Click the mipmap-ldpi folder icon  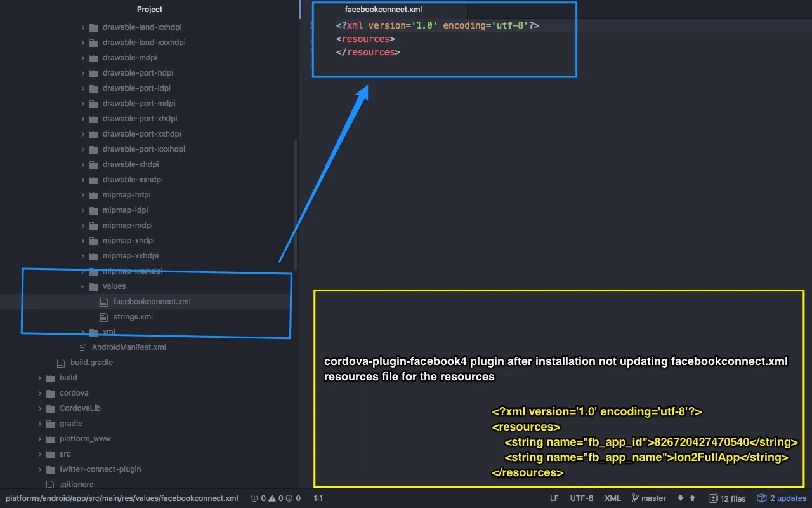(x=94, y=210)
